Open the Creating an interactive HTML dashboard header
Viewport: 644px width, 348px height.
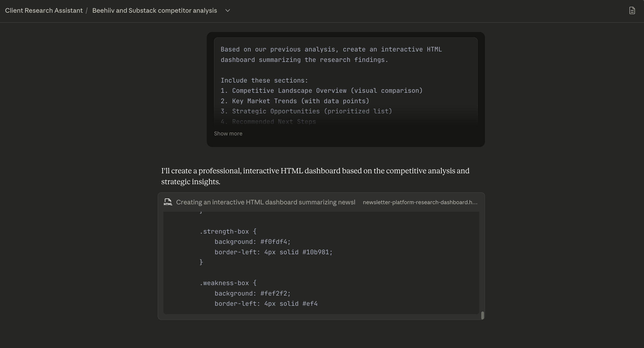pos(265,202)
